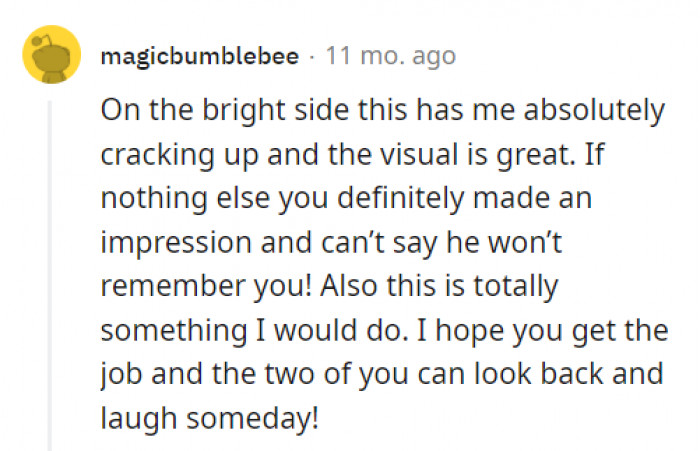Viewport: 700px width, 451px height.
Task: Click the last line "laugh someday!"
Action: coord(209,416)
